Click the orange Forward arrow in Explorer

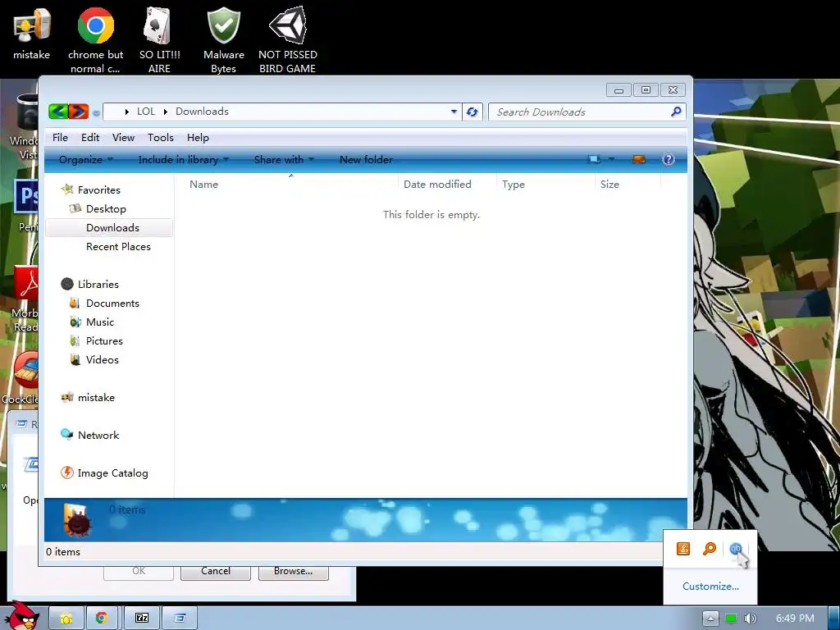point(78,112)
